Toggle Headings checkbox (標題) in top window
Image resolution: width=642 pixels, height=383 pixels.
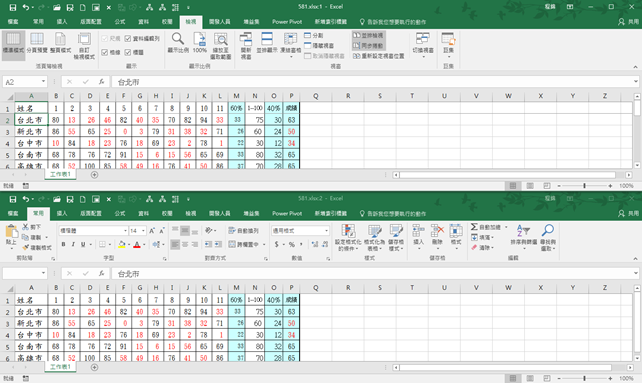[x=128, y=52]
